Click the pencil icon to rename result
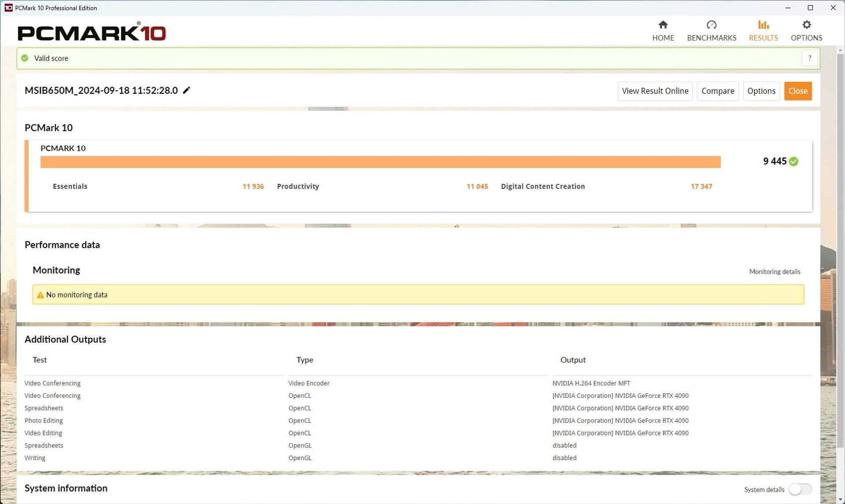 [x=187, y=90]
